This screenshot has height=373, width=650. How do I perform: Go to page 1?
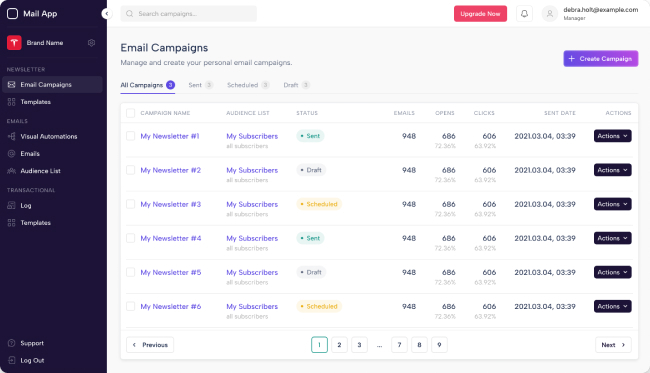pos(320,345)
